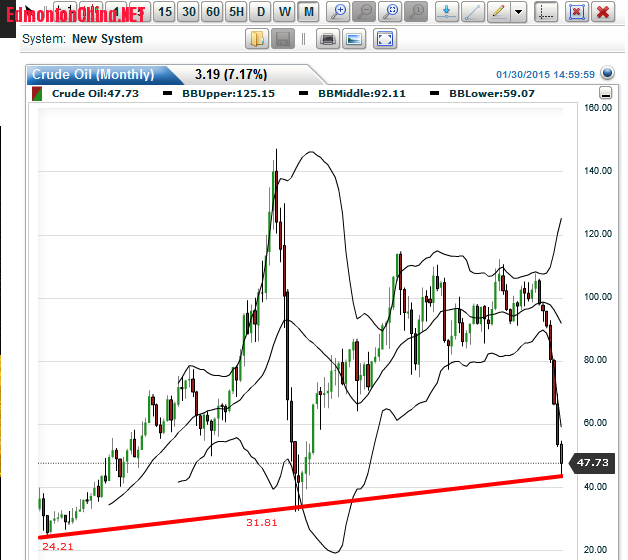Switch to the Daily (D) timeframe
Viewport: 628px width, 560px height.
coord(260,12)
